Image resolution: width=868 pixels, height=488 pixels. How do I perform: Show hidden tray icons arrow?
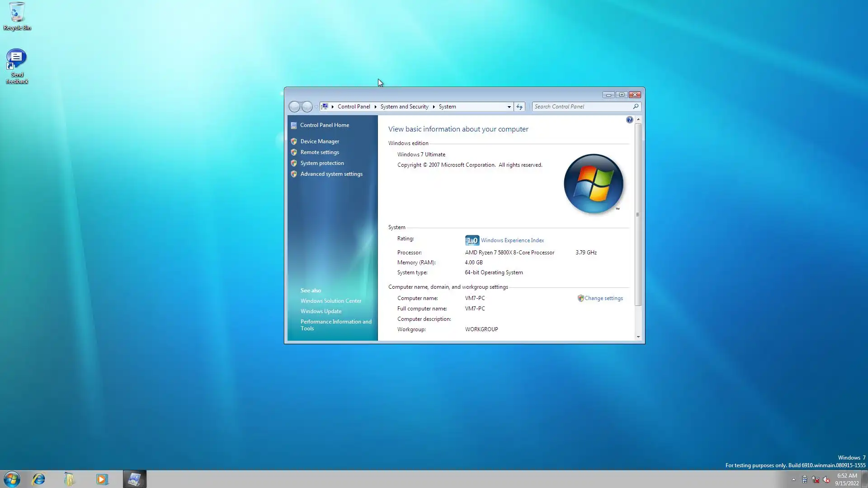(793, 479)
